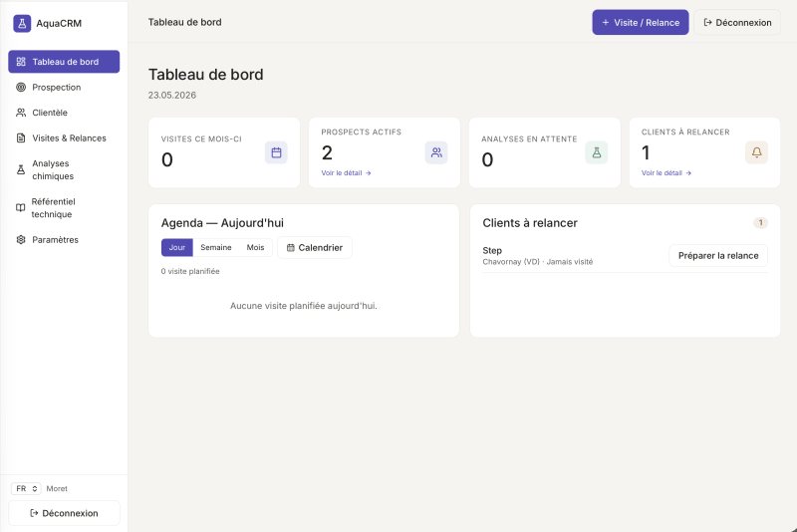
Task: Click the Analyses en attente value 0
Action: [x=487, y=159]
